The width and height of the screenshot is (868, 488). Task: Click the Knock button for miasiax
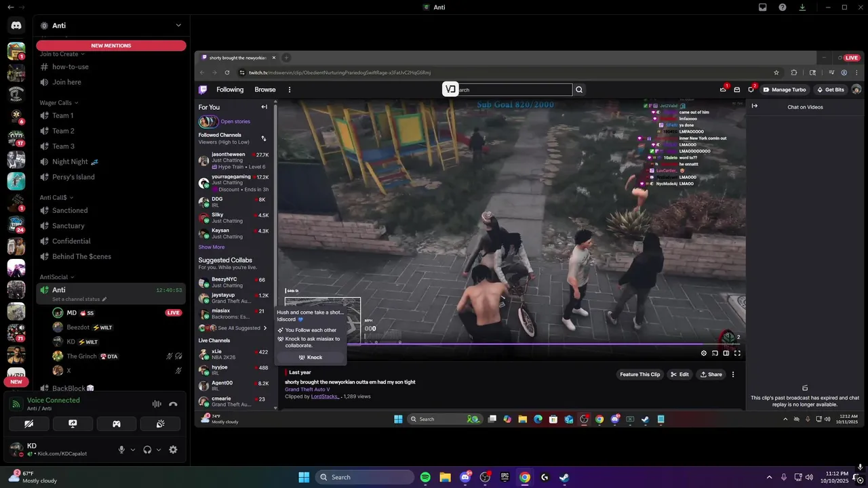[x=311, y=357]
